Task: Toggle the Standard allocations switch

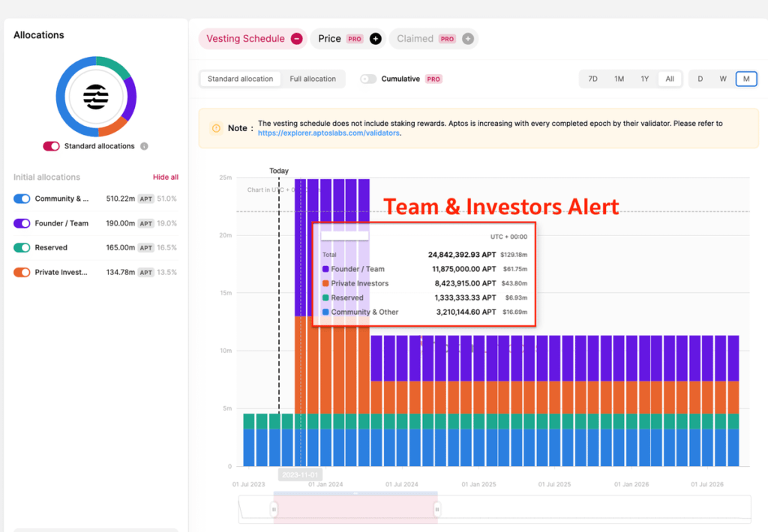Action: 52,146
